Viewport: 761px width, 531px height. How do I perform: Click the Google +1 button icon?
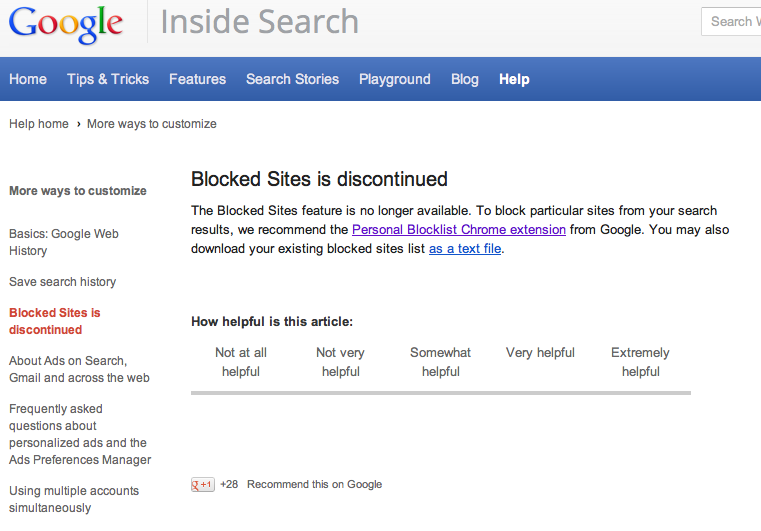pyautogui.click(x=202, y=484)
